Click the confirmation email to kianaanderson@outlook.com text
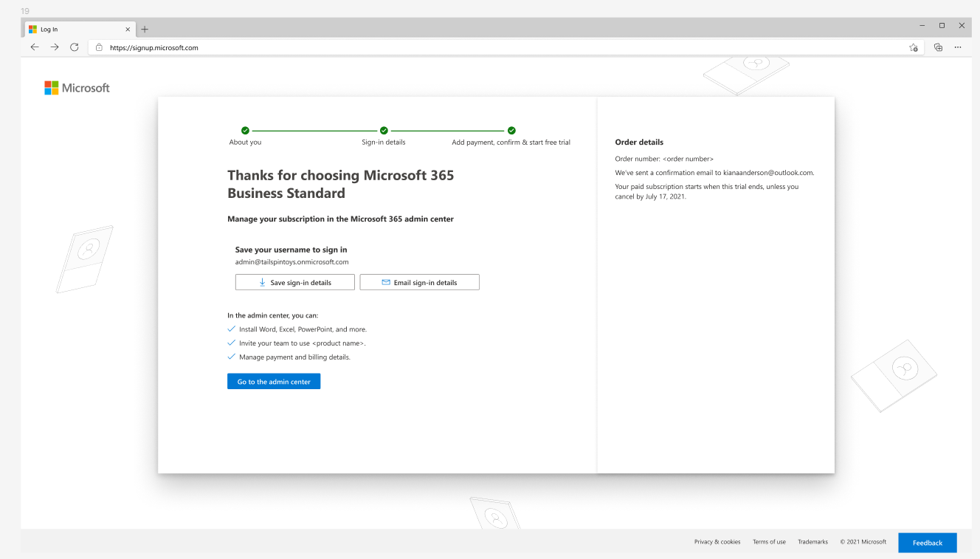The image size is (980, 559). click(714, 173)
